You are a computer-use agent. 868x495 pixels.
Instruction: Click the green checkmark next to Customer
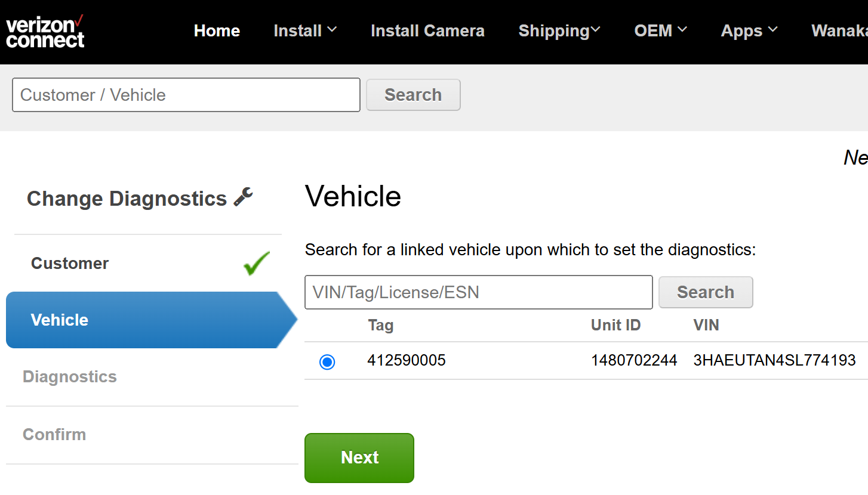click(x=256, y=263)
